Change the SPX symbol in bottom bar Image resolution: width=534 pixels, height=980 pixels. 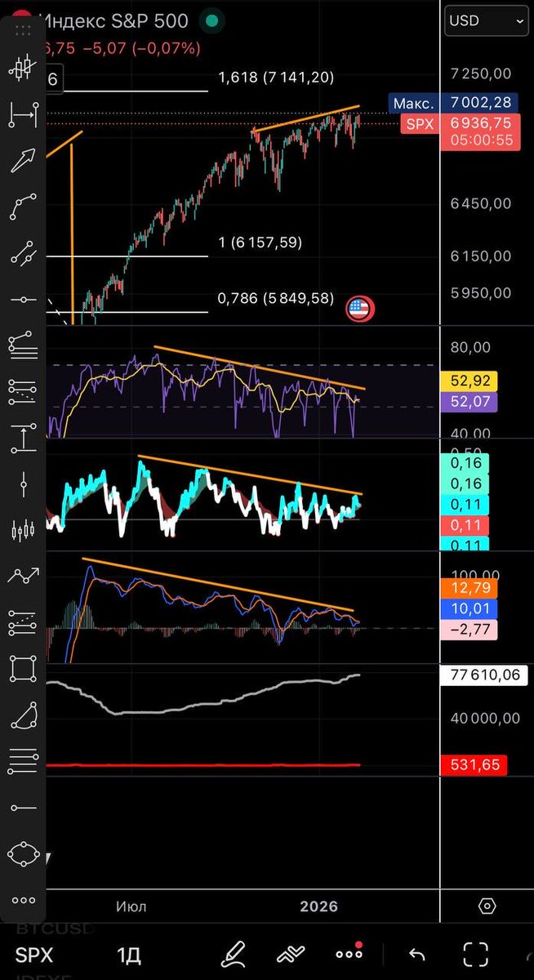click(x=34, y=955)
